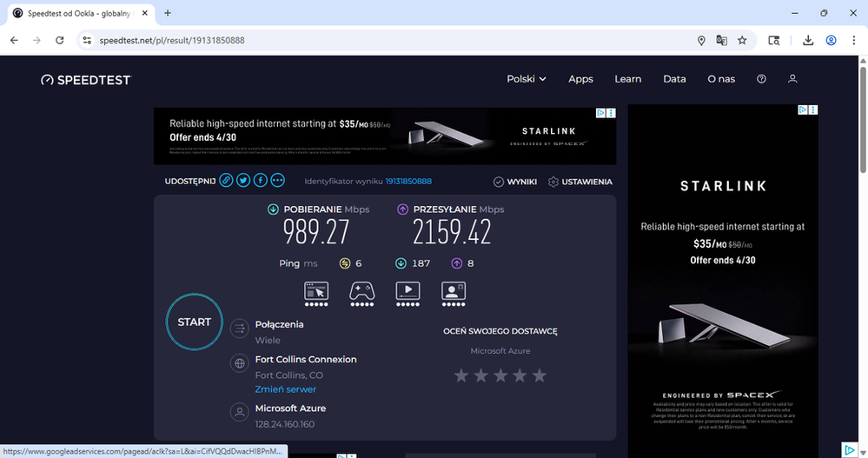The height and width of the screenshot is (458, 868).
Task: Reload the page
Action: [x=60, y=41]
